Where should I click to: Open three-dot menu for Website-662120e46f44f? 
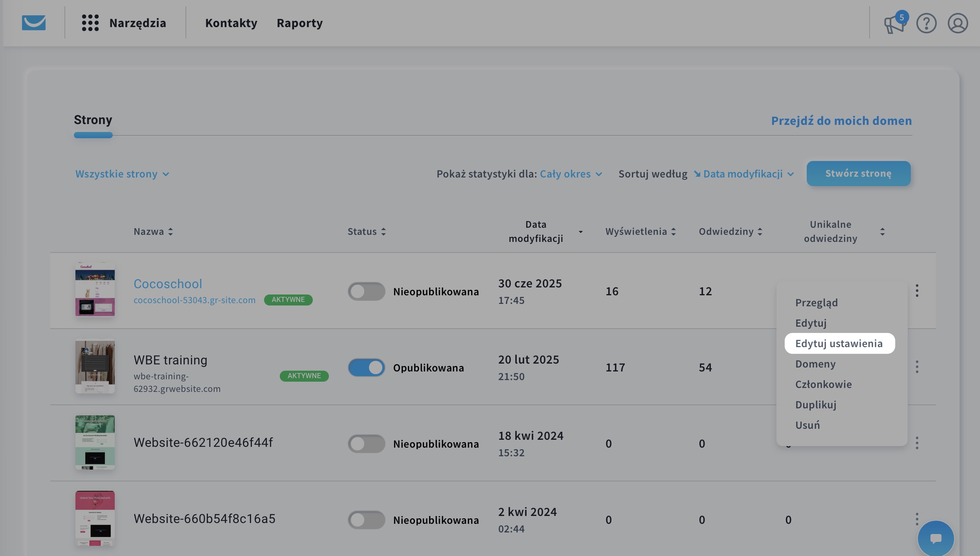click(x=917, y=443)
